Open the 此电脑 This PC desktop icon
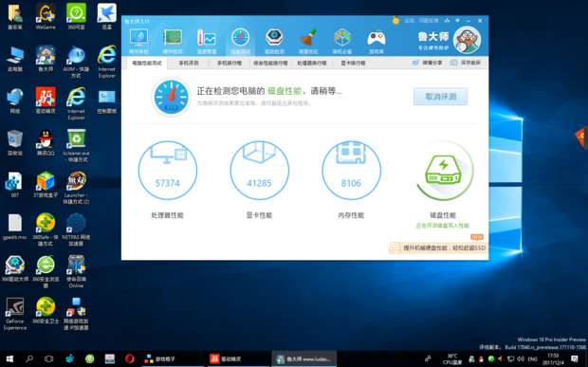588x367 pixels. click(x=15, y=59)
